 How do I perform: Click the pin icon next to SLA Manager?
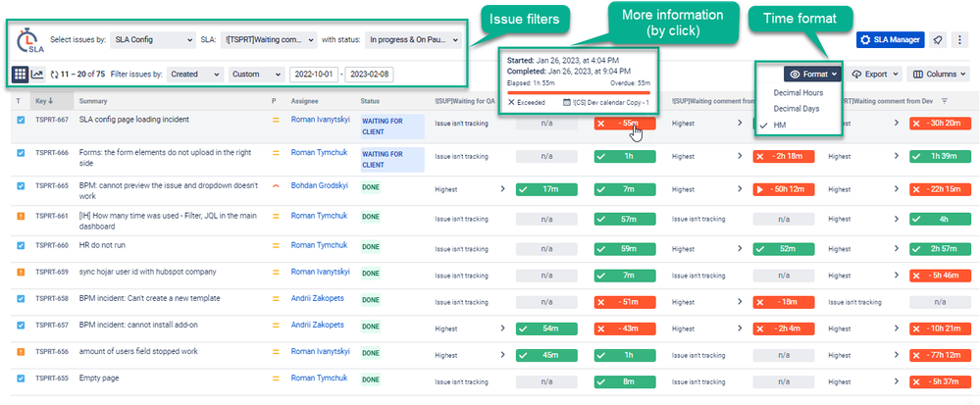point(938,39)
